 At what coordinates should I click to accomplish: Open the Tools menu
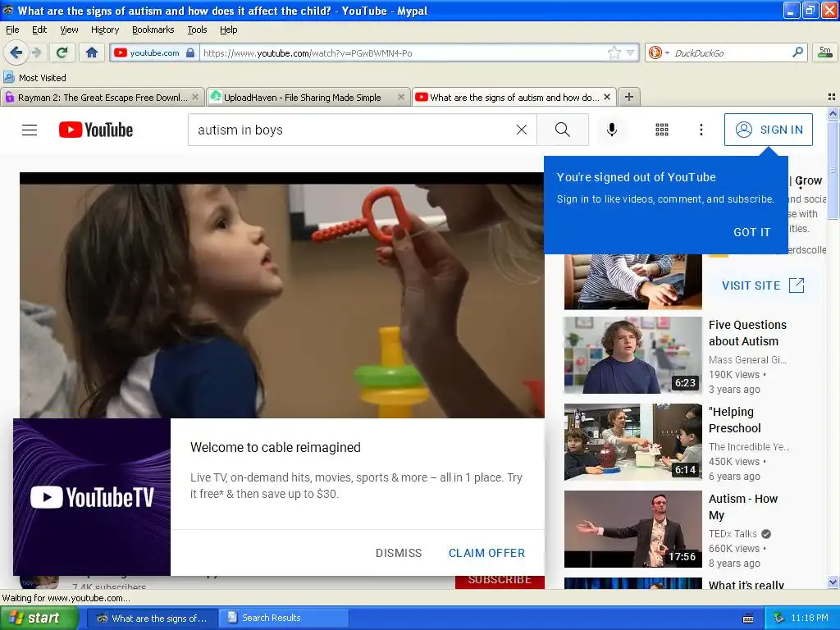[x=197, y=30]
